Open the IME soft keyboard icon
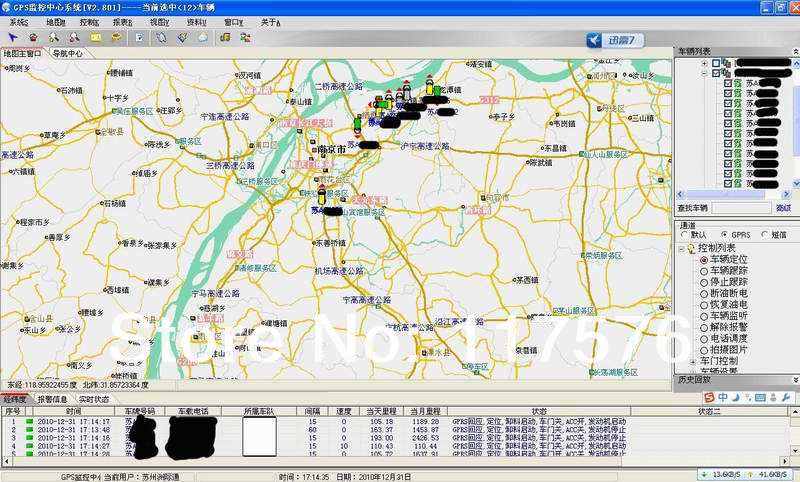The width and height of the screenshot is (800, 482). click(x=760, y=397)
